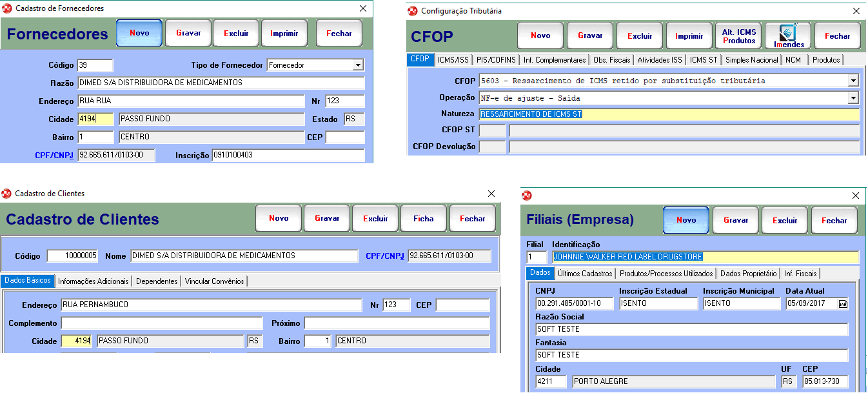Viewport: 868px width, 393px height.
Task: Open Vincular Convênios tab
Action: point(214,281)
